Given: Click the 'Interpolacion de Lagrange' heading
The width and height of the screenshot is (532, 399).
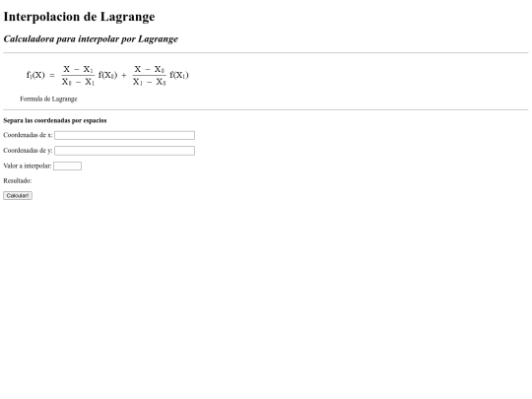Looking at the screenshot, I should [79, 17].
